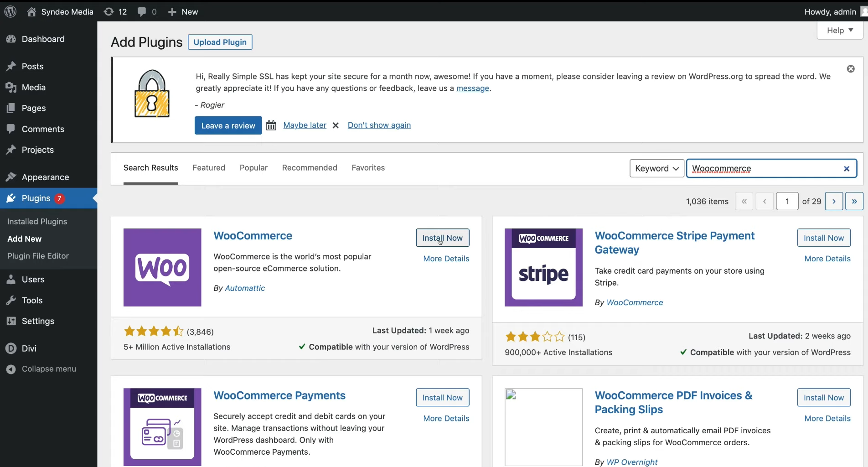Open the Tools menu
Screen dimensions: 868x467
pos(48,300)
